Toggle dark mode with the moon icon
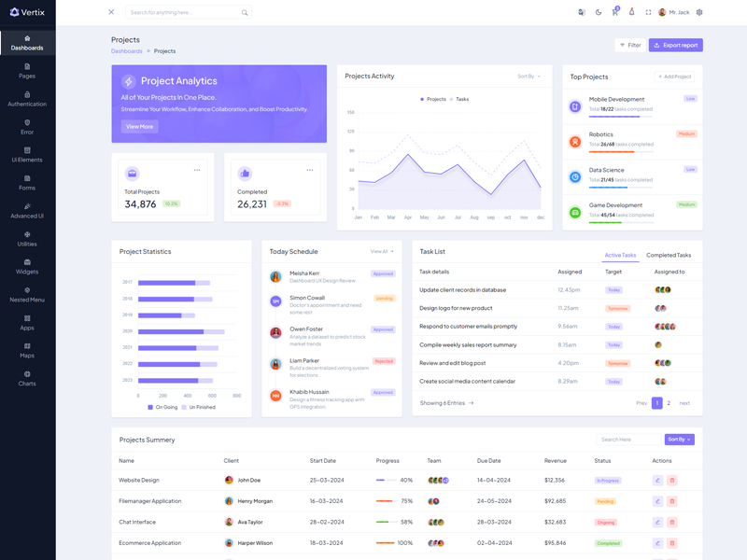This screenshot has height=560, width=747. pos(599,12)
